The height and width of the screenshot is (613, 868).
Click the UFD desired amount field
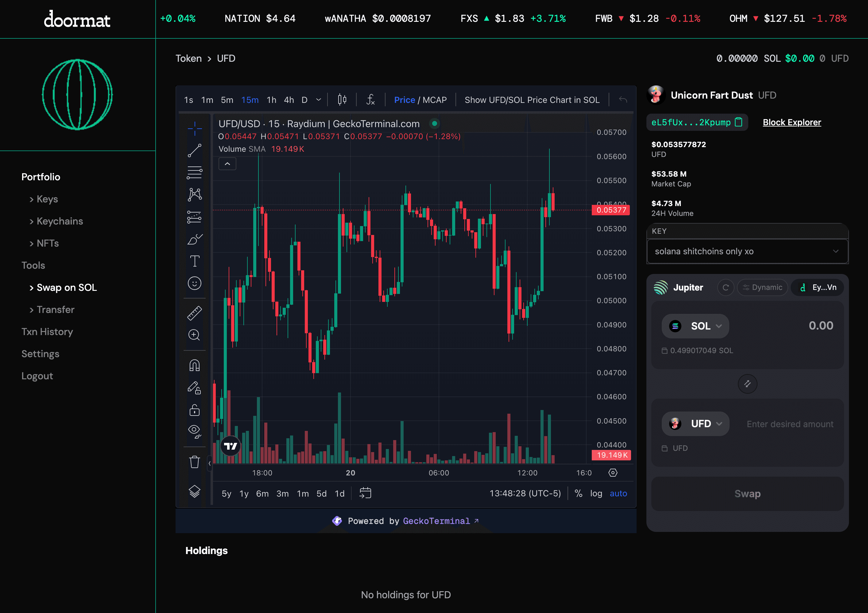click(x=789, y=424)
